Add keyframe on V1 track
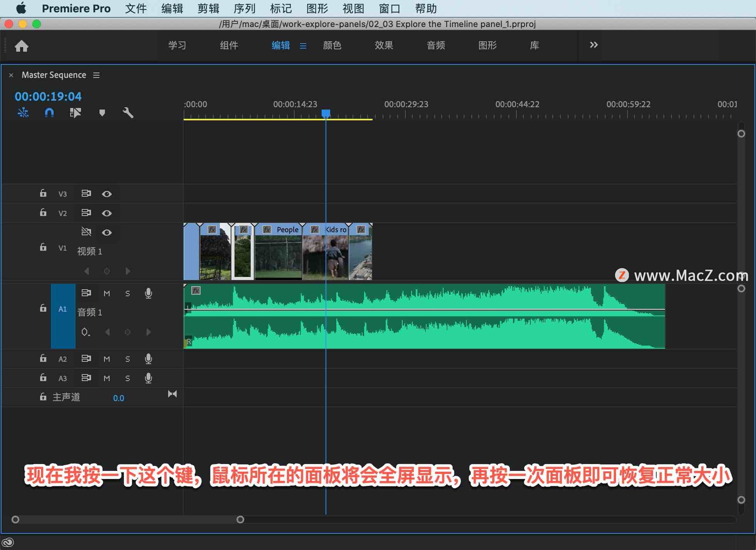 107,271
